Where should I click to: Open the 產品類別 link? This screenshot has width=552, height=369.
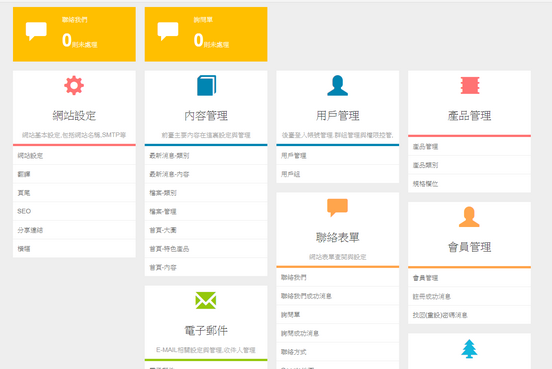point(425,165)
